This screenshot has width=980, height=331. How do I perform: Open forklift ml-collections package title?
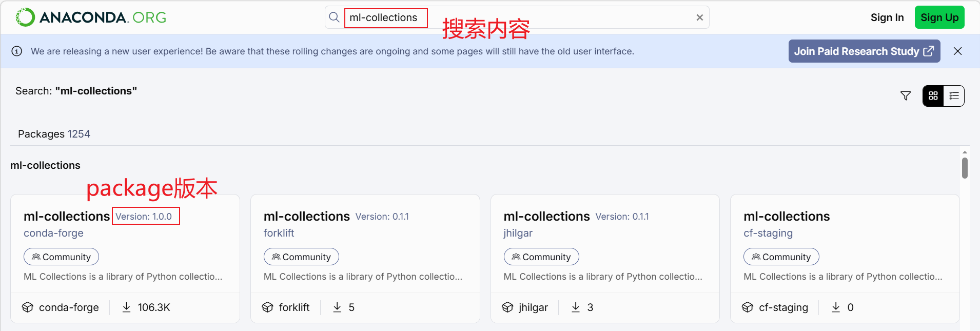click(307, 217)
